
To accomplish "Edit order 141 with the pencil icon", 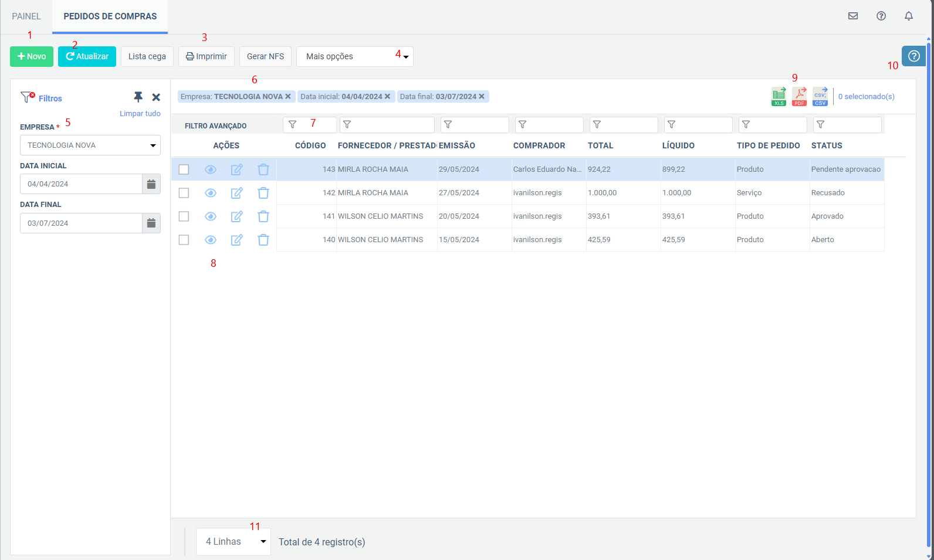I will point(237,216).
